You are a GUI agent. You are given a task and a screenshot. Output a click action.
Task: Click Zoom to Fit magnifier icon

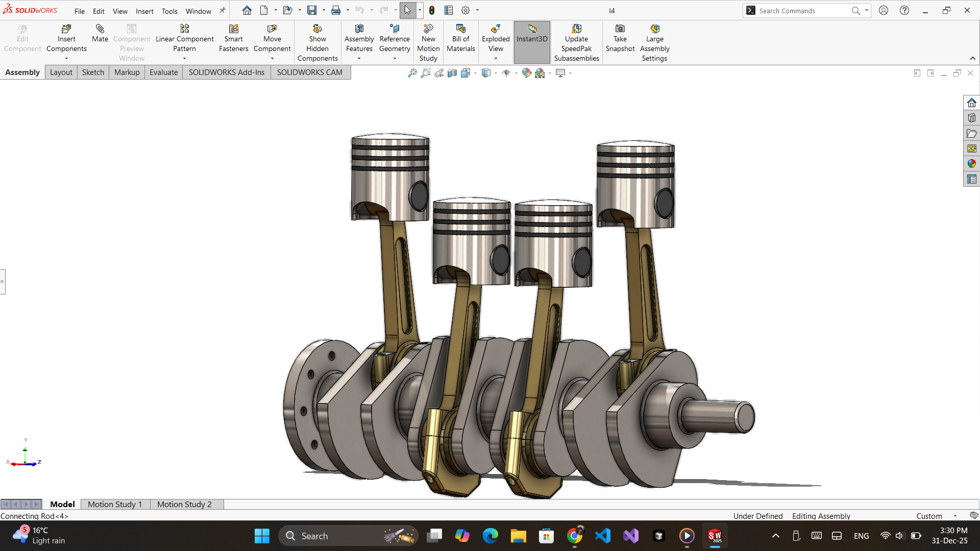click(x=412, y=73)
